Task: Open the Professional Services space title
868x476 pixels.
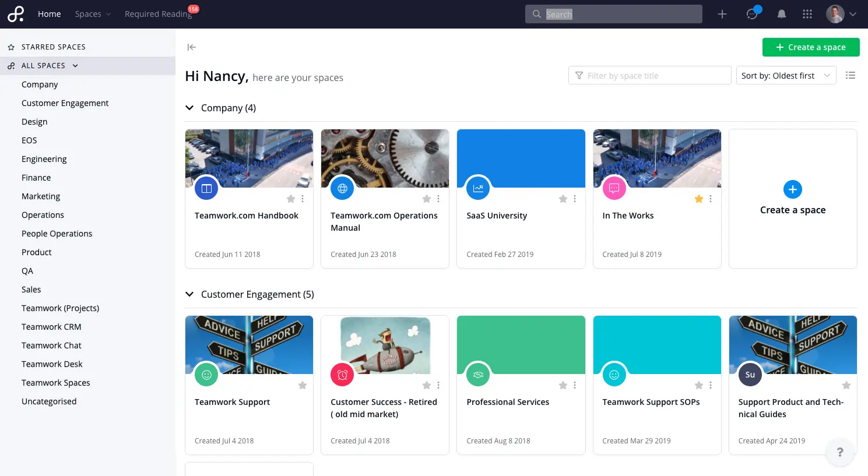Action: (508, 402)
